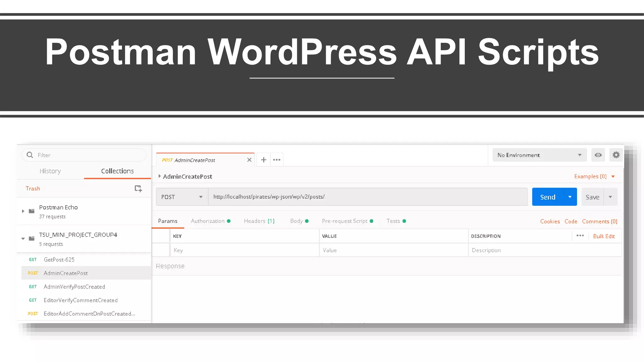644x362 pixels.
Task: Click the Description parameter input cell
Action: [545, 250]
